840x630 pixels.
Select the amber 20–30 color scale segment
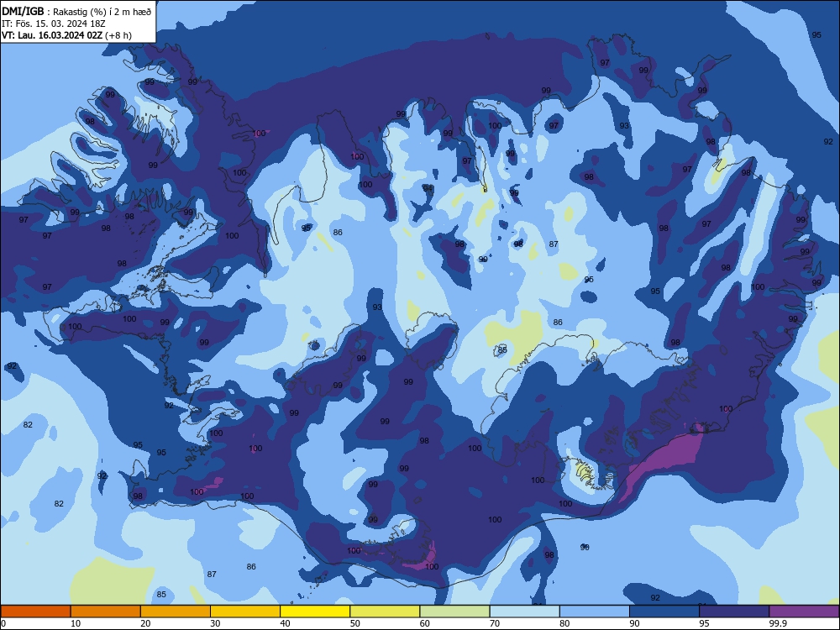(x=176, y=612)
